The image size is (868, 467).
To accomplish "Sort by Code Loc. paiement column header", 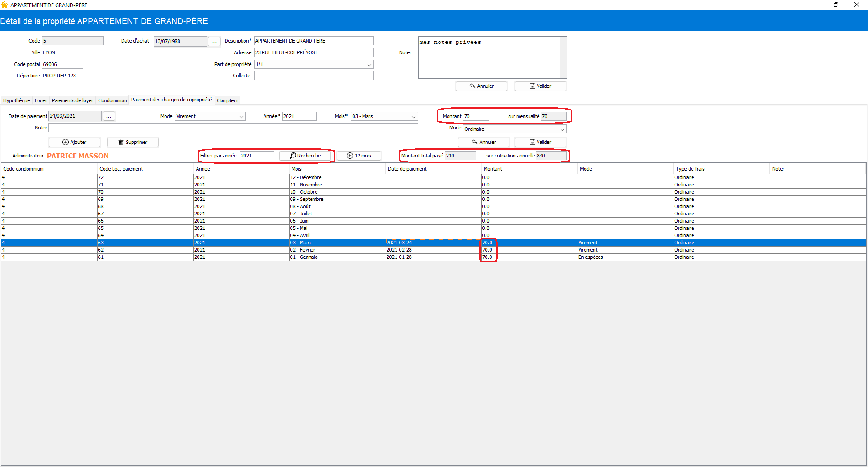I will click(146, 169).
